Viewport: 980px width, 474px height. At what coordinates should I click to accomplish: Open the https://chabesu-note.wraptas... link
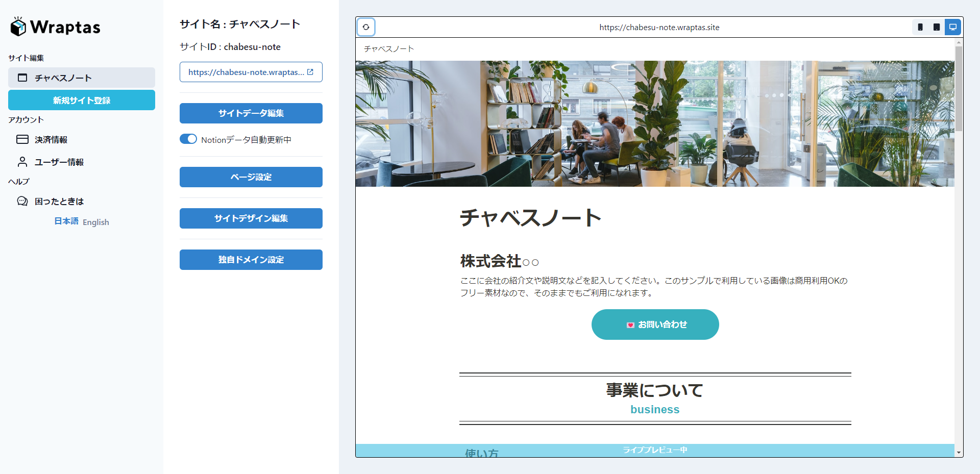251,72
